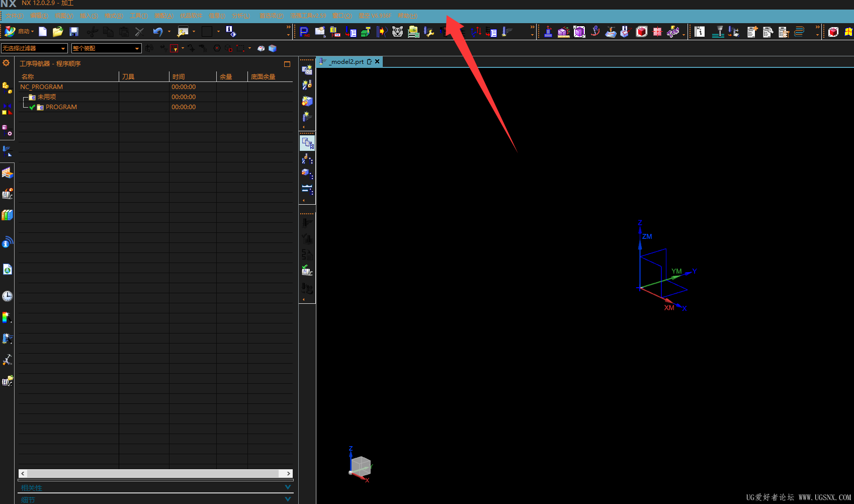Click the scrollbar right arrow
854x504 pixels.
[288, 473]
